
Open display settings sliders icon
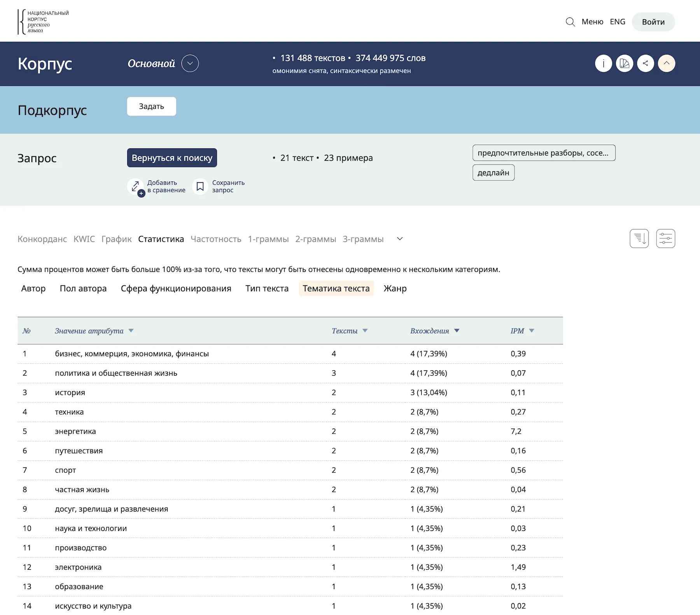click(665, 238)
